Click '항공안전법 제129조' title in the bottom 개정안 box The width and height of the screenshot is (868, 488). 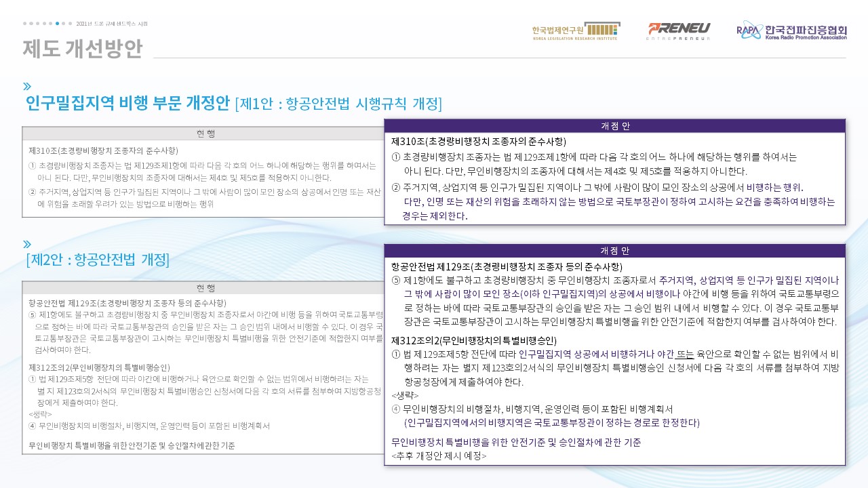pyautogui.click(x=507, y=266)
